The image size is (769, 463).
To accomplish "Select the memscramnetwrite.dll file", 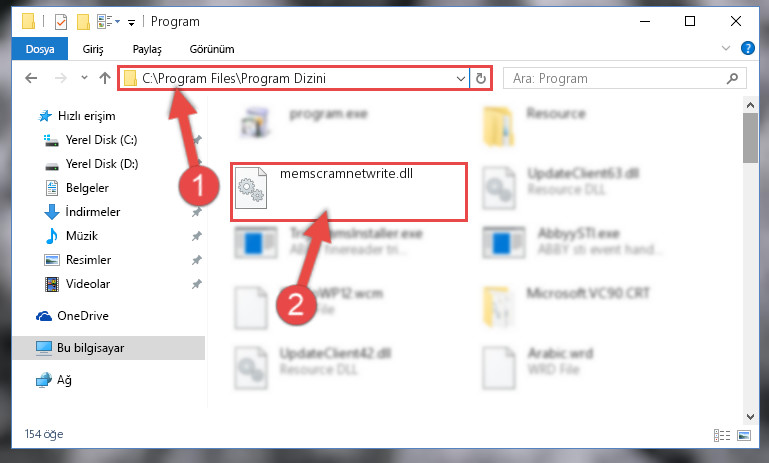I will click(349, 192).
